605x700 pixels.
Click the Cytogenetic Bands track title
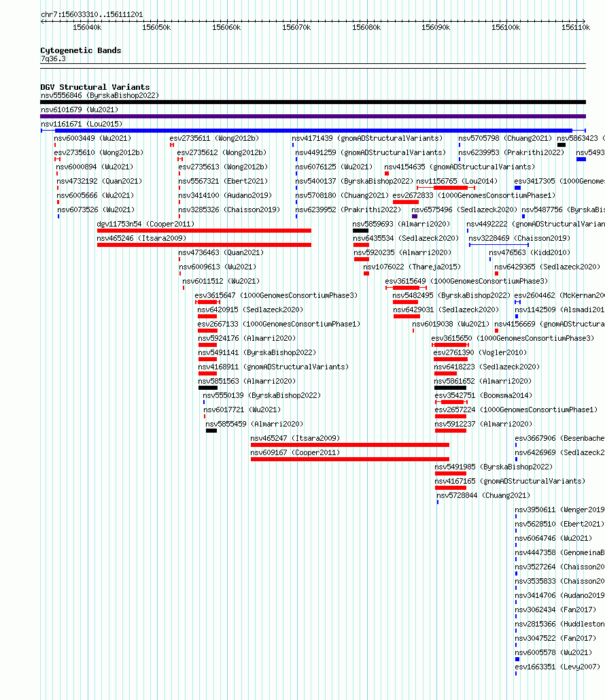pyautogui.click(x=81, y=50)
